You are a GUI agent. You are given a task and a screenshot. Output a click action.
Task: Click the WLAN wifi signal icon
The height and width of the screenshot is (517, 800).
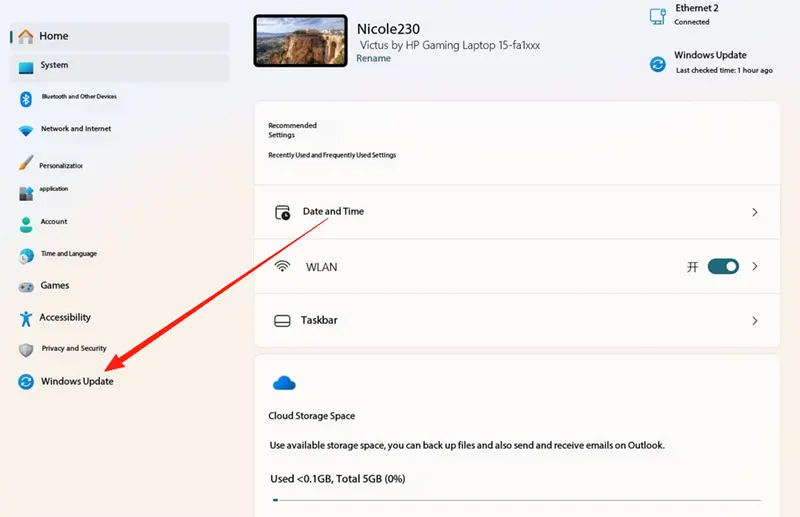click(282, 266)
